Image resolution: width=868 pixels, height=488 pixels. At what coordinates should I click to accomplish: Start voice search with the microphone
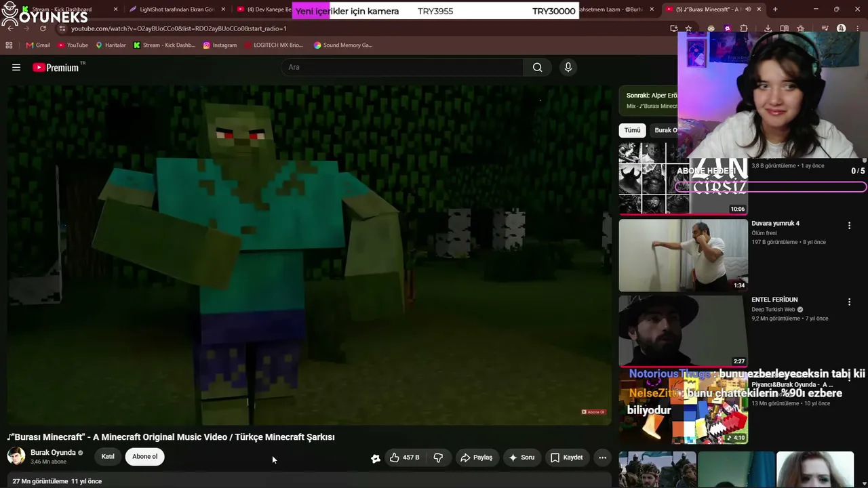point(568,67)
